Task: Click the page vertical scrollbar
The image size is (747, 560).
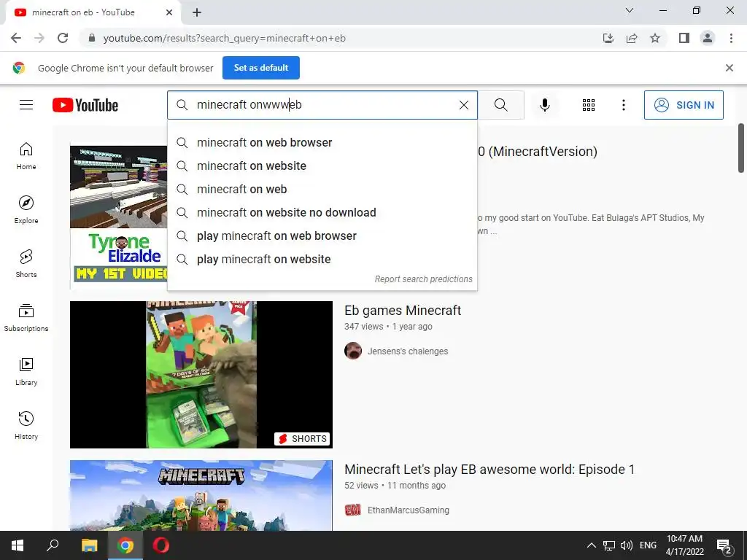Action: 741,148
